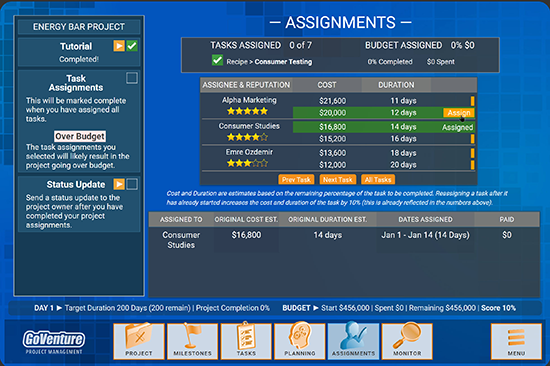The height and width of the screenshot is (366, 550).
Task: Tick the Status Update checkbox
Action: (x=132, y=184)
